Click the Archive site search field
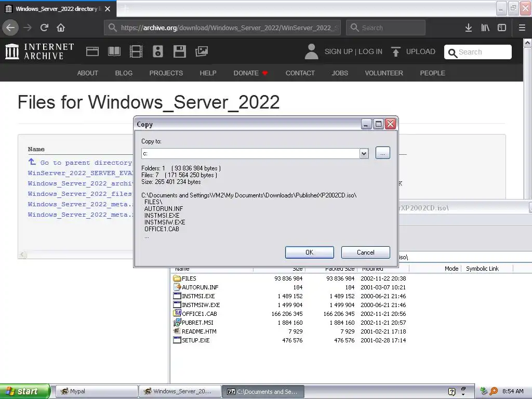The image size is (532, 399). pyautogui.click(x=478, y=52)
